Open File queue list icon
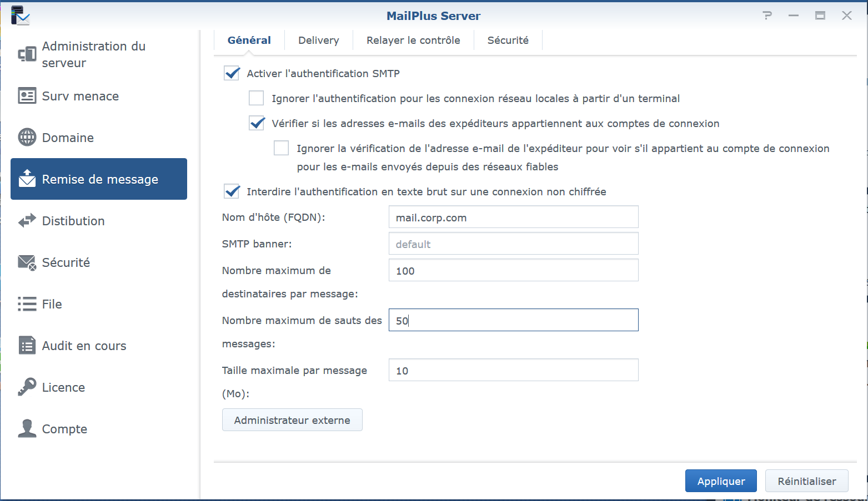 point(27,304)
